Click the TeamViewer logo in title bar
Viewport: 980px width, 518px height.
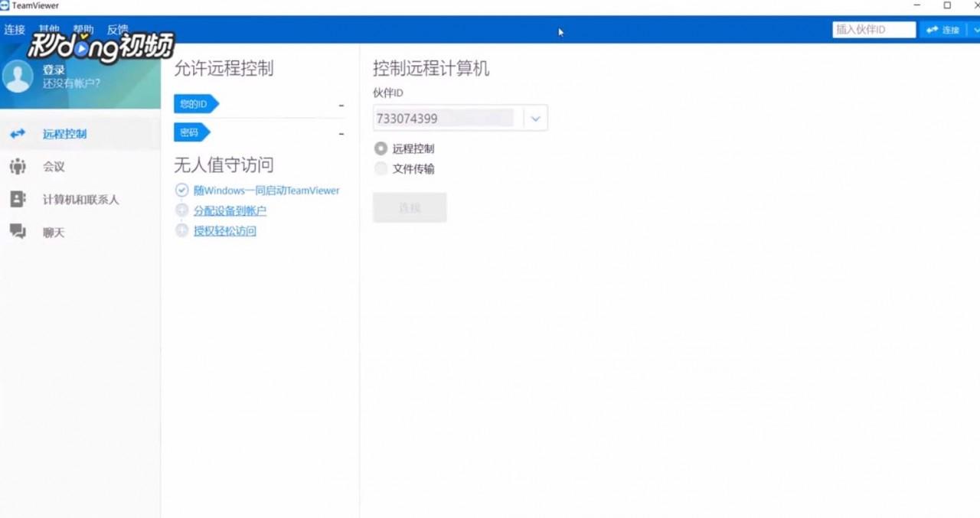[6, 5]
